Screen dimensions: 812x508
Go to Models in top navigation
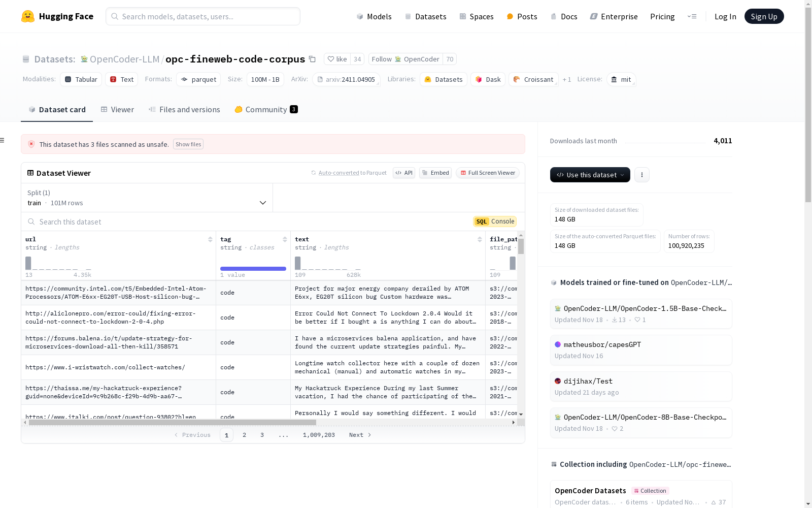point(374,16)
